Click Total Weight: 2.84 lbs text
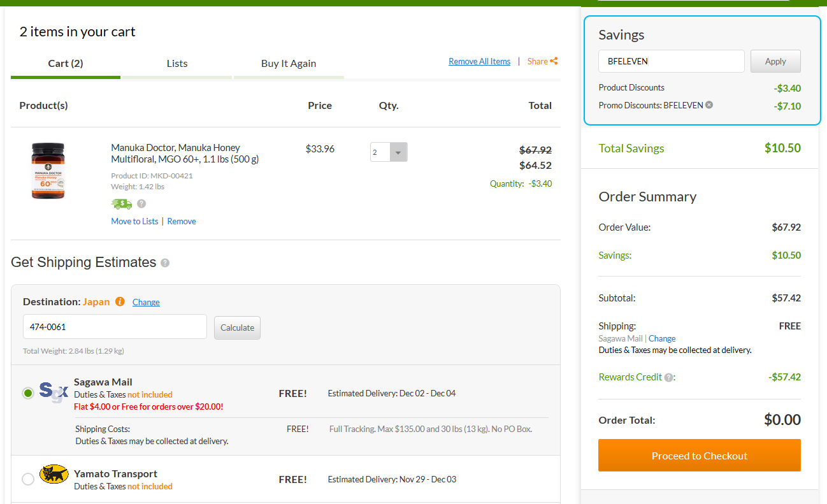 click(73, 351)
